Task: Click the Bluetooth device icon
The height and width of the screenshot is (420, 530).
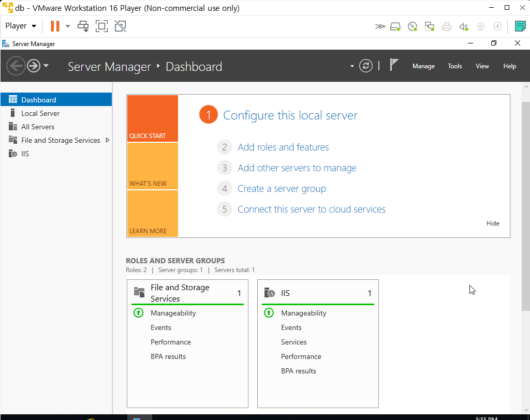Action: pos(497,26)
